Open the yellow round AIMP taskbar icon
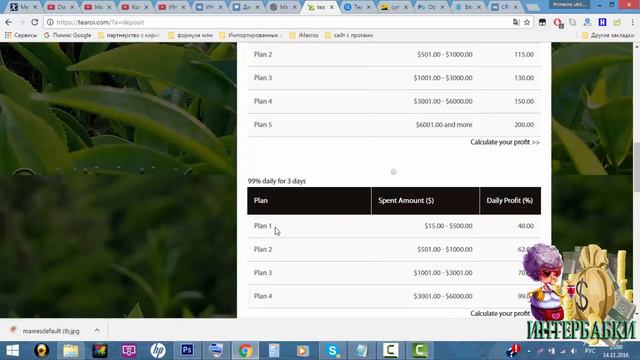The height and width of the screenshot is (360, 640). tap(41, 350)
